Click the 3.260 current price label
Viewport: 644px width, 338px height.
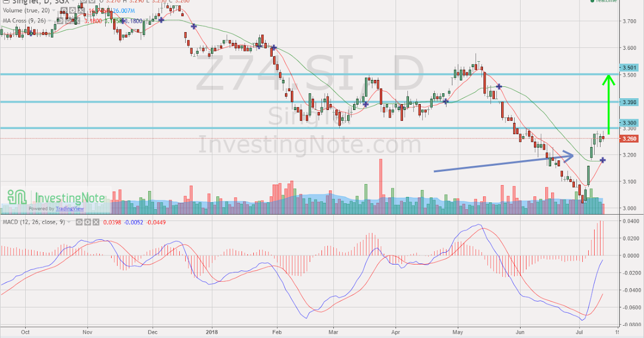pyautogui.click(x=628, y=138)
